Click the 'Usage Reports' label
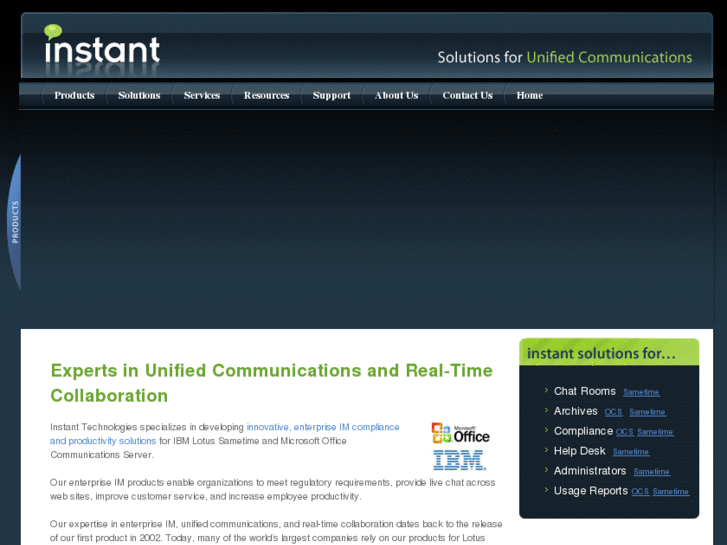The height and width of the screenshot is (545, 727). 591,491
